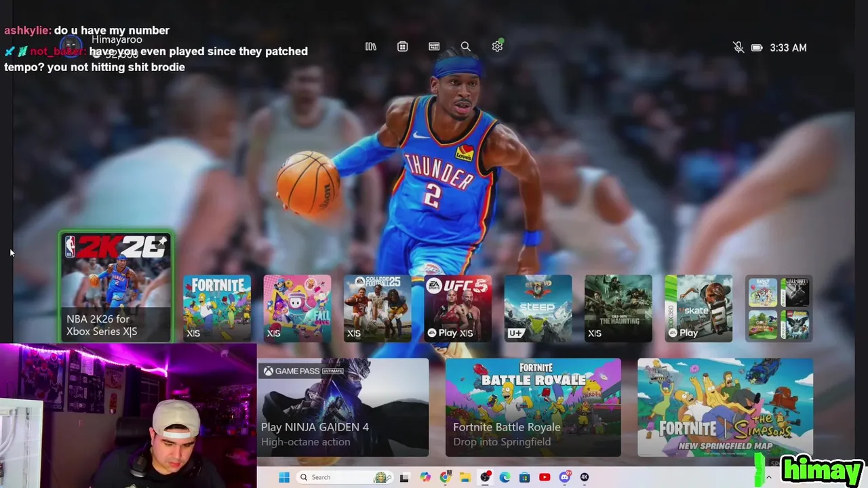Select the Himayaroo profile gamerpic
Screen dimensions: 868x488
click(x=72, y=47)
